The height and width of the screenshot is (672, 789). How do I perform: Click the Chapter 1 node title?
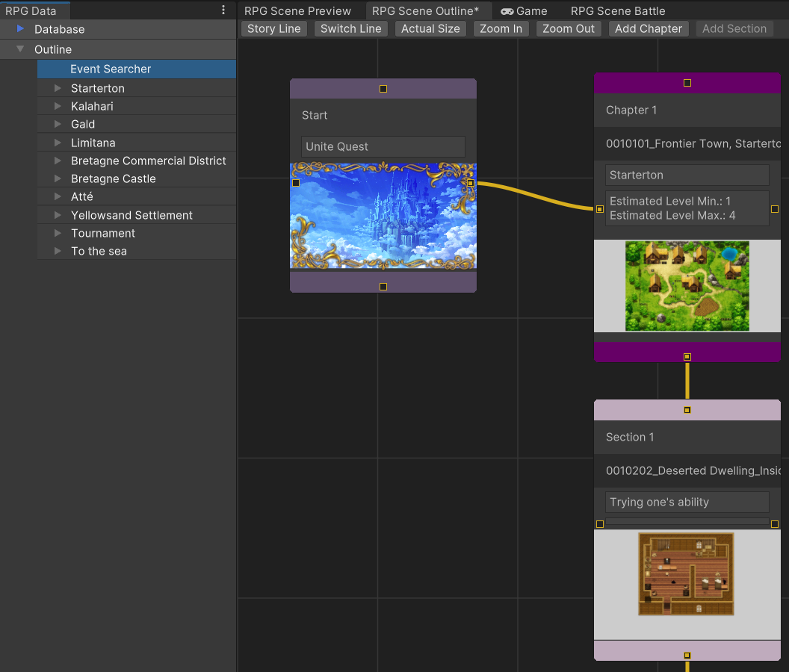point(631,111)
